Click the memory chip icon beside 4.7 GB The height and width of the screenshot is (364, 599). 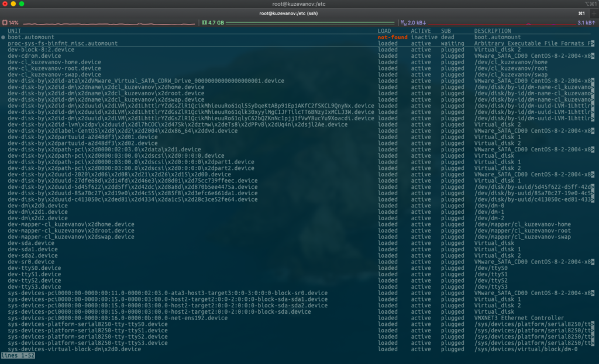(x=204, y=23)
